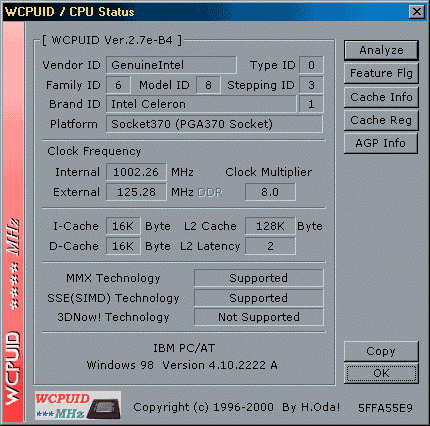The image size is (430, 426).
Task: Click the Platform label
Action: (74, 124)
